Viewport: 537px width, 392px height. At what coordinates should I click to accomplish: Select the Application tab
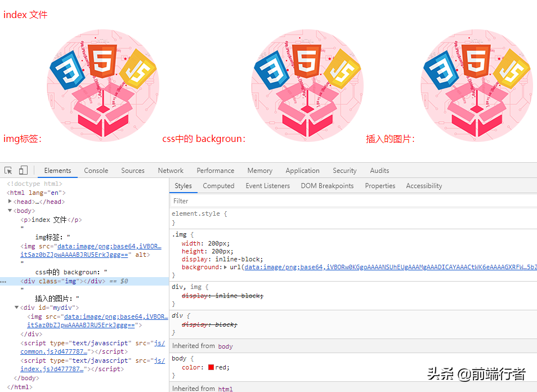302,171
